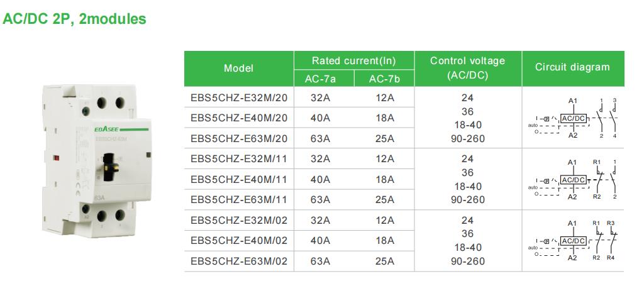Click the AC-7b sub-header
The height and width of the screenshot is (281, 644).
click(384, 79)
